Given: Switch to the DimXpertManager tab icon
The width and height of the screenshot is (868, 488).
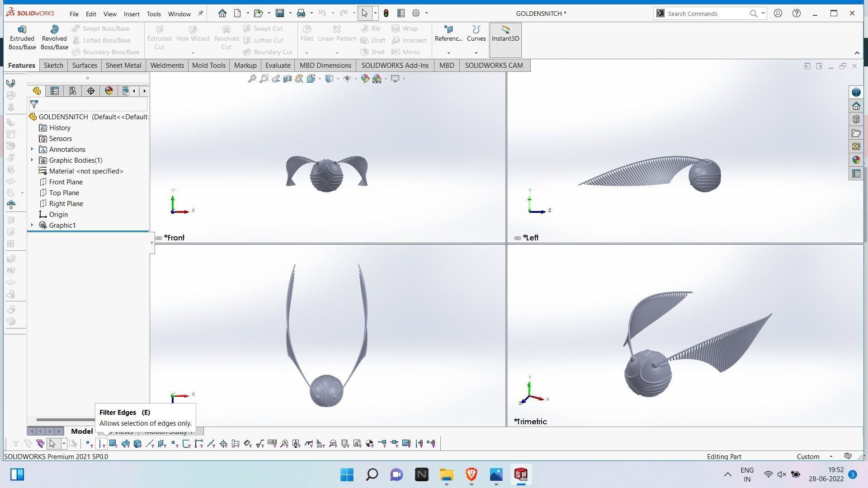Looking at the screenshot, I should pyautogui.click(x=91, y=91).
